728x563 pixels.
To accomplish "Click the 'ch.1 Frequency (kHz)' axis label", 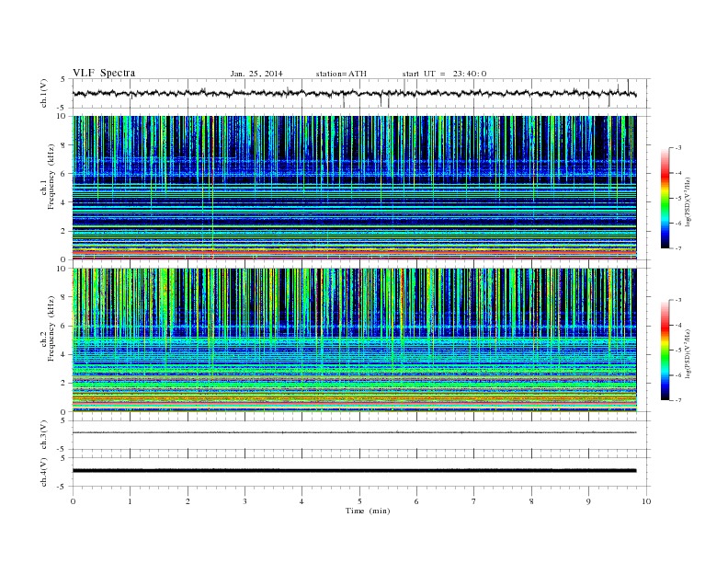I will 47,177.
